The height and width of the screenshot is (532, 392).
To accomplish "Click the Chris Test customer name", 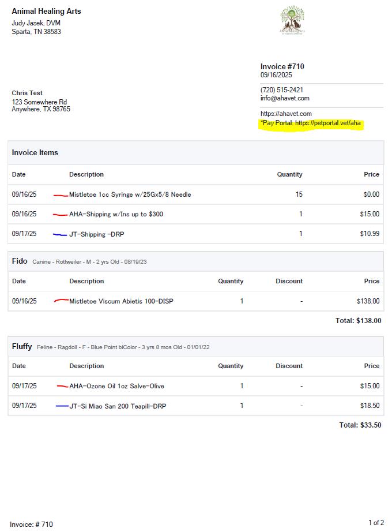I will coord(27,93).
